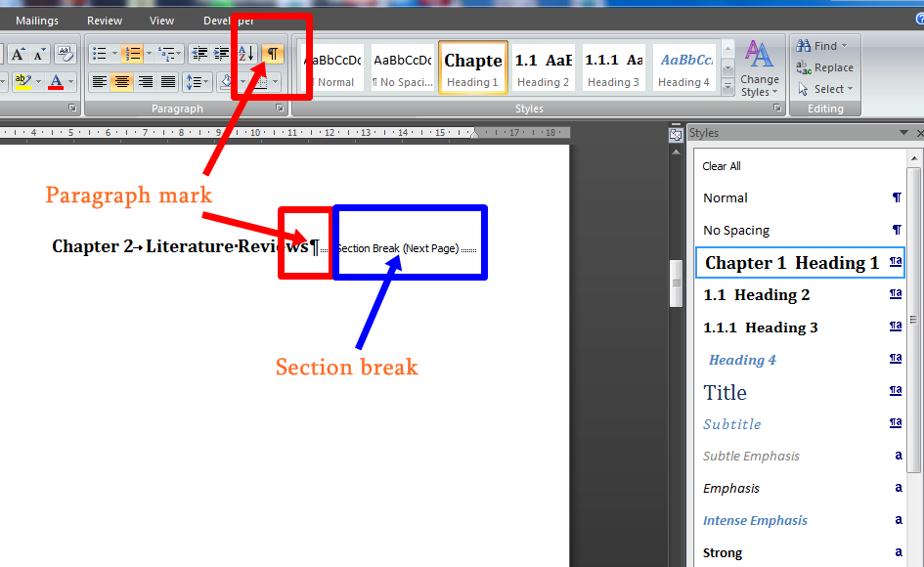Open the Paragraph dialog launcher
This screenshot has width=924, height=567.
point(280,108)
